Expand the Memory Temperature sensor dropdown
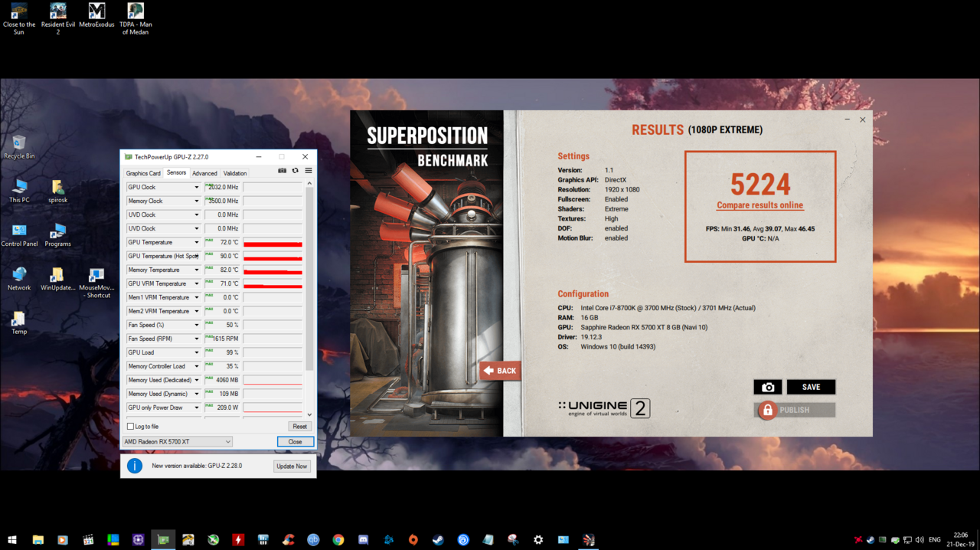Image resolution: width=980 pixels, height=550 pixels. click(x=196, y=270)
